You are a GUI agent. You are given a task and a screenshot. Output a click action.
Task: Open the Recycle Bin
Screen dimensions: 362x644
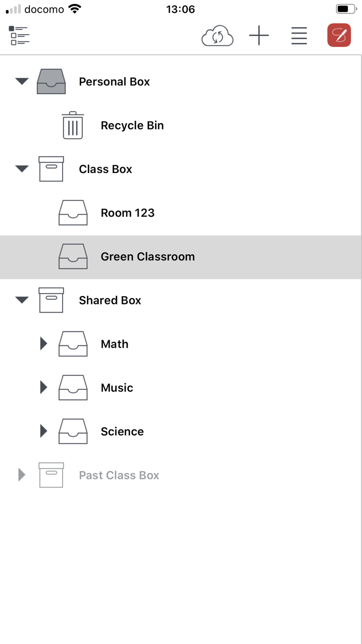click(132, 125)
